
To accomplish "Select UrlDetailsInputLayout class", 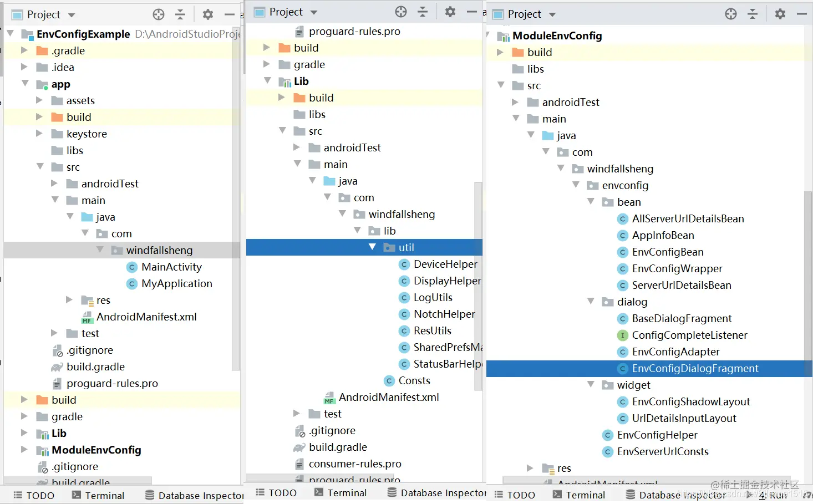I will (x=684, y=419).
